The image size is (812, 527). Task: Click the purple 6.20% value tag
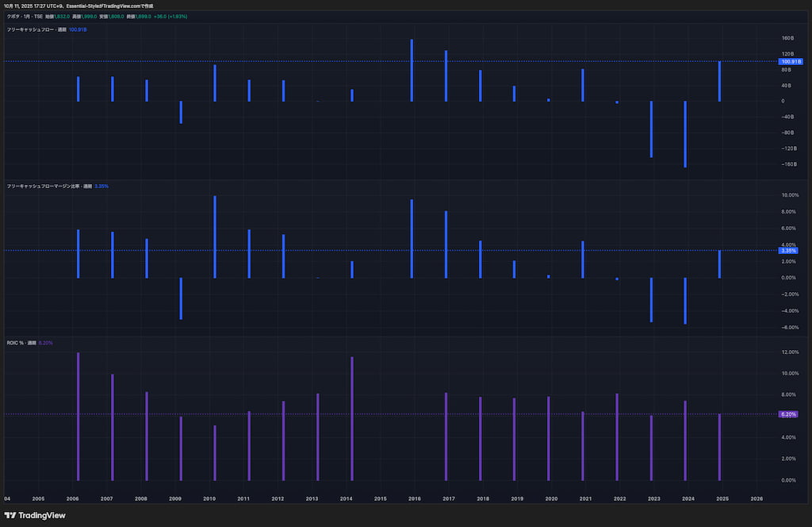coord(787,414)
